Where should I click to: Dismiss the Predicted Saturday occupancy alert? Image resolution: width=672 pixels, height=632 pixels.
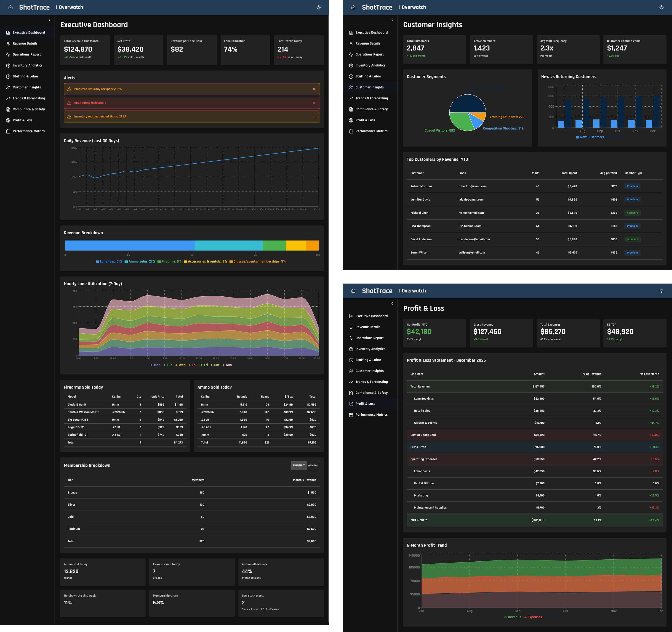(314, 89)
